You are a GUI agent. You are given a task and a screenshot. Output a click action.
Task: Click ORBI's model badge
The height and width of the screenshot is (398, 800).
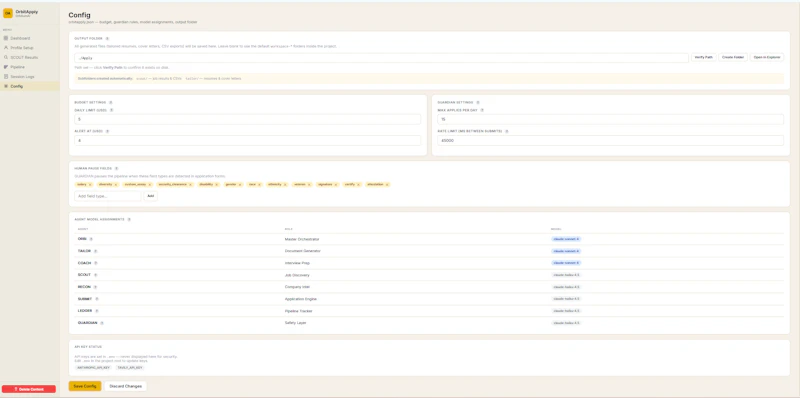pyautogui.click(x=566, y=239)
